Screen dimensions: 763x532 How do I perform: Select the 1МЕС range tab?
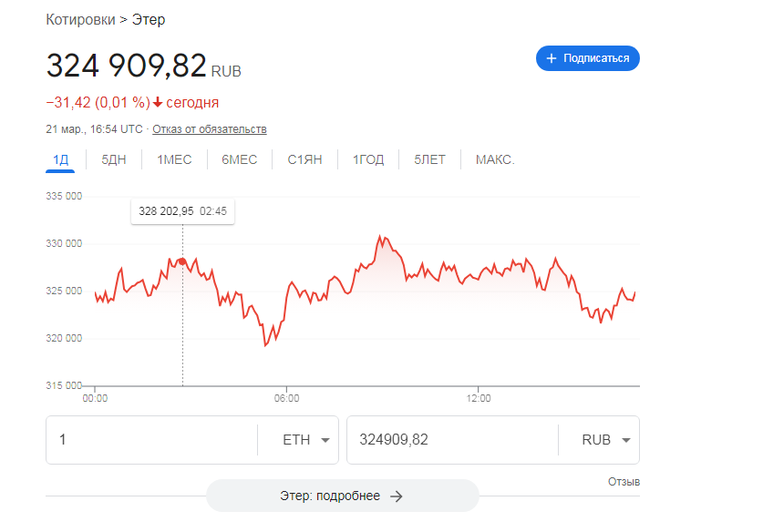coord(174,159)
